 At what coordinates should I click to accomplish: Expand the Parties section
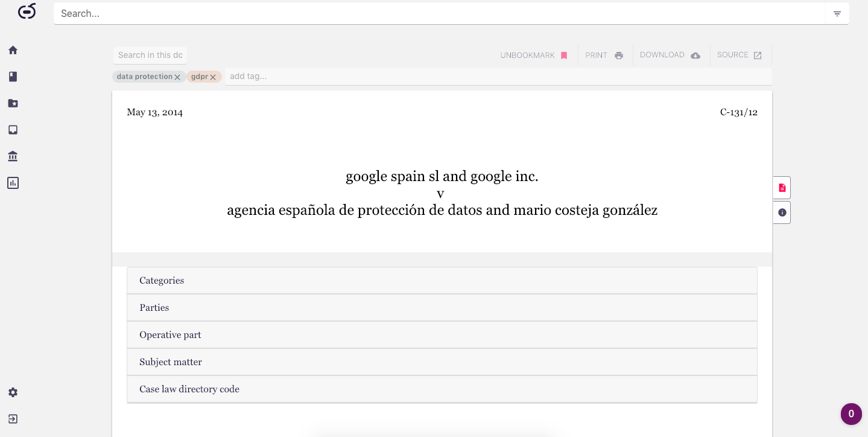coord(442,308)
